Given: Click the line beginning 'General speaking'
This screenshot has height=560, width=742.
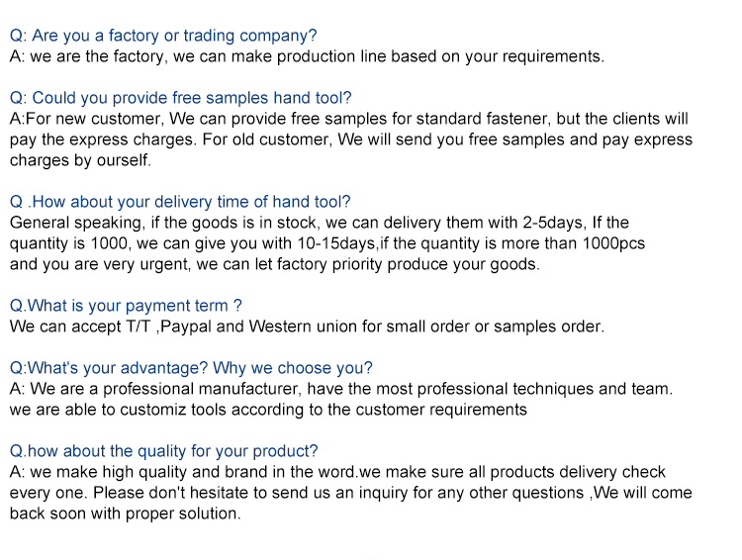Looking at the screenshot, I should tap(319, 223).
